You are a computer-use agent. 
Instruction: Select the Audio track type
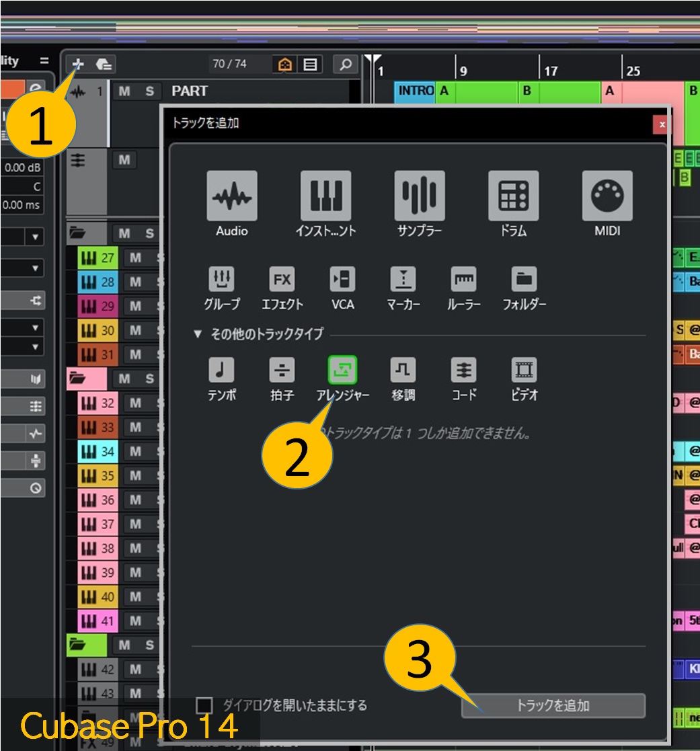pos(232,196)
